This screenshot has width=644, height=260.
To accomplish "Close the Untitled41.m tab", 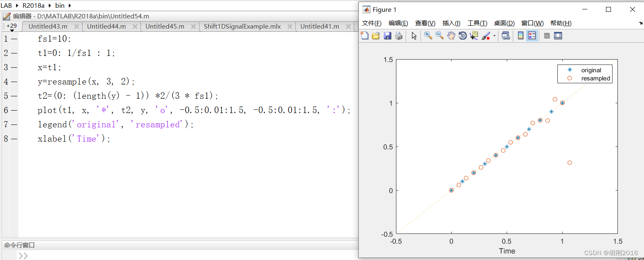I will (x=348, y=27).
